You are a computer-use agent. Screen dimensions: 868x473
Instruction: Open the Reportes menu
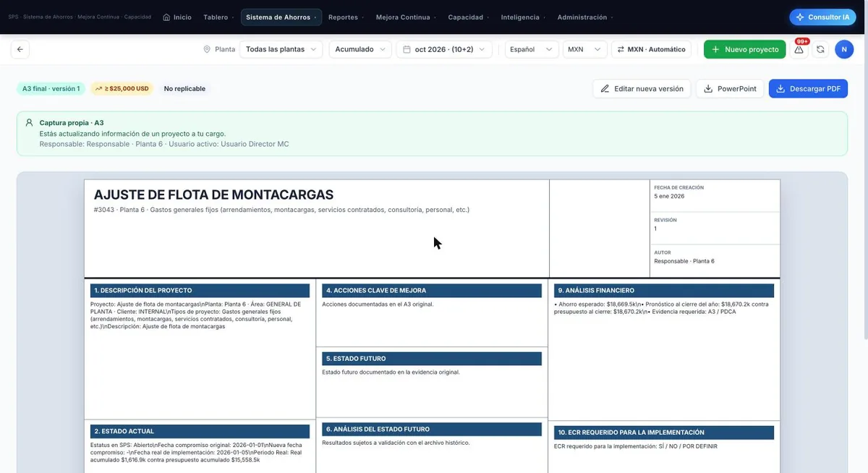tap(346, 17)
